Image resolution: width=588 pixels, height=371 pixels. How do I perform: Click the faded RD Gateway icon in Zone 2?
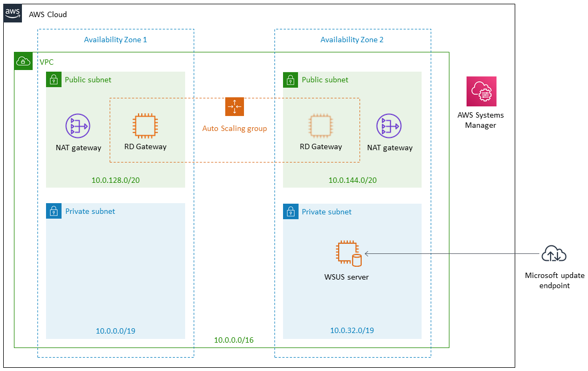pyautogui.click(x=320, y=126)
